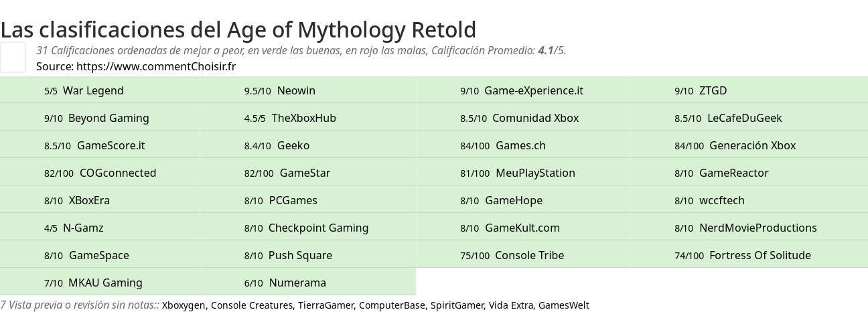Click the ZTGD rating entry
Screen dimensions: 868x312
pos(713,91)
